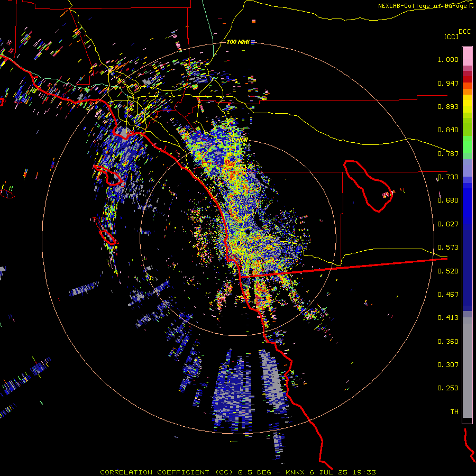Click the 100 NMI range ring label
Image resolution: width=476 pixels, height=476 pixels.
coord(239,42)
